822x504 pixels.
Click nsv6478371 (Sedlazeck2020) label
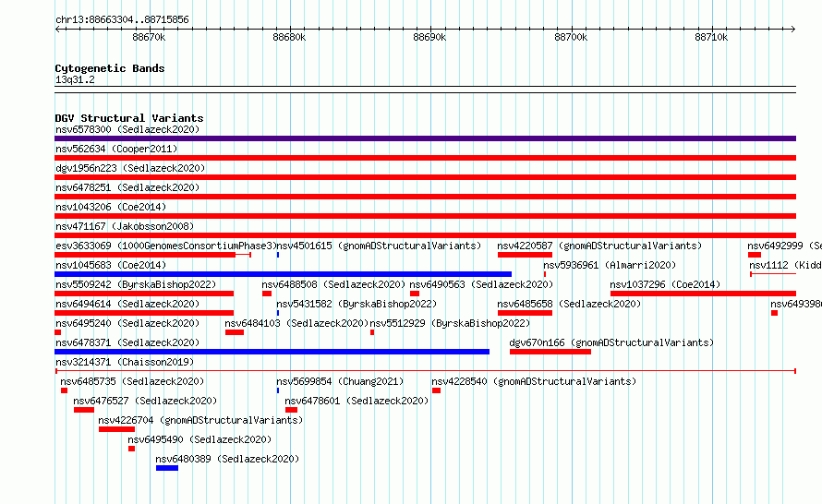(127, 342)
